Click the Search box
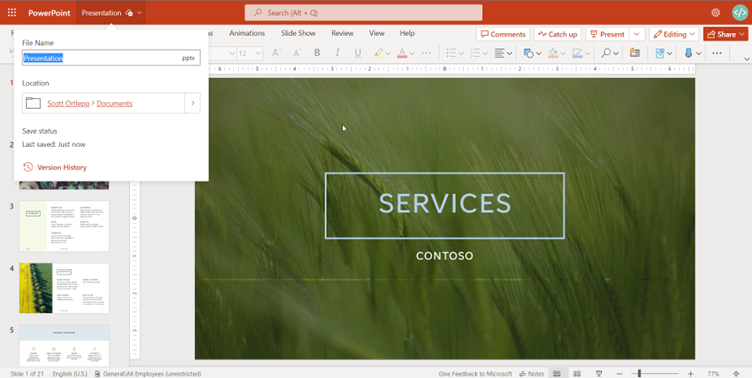Image resolution: width=752 pixels, height=378 pixels. [x=363, y=13]
